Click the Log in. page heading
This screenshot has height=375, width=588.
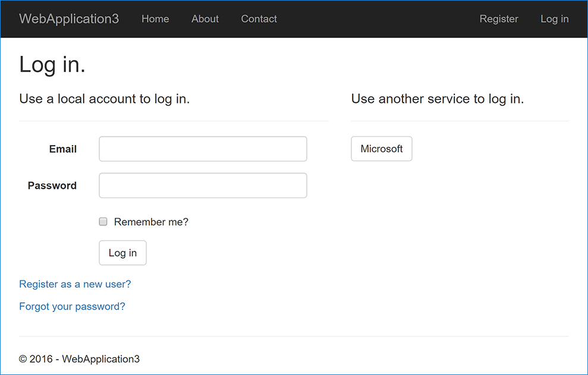(52, 64)
